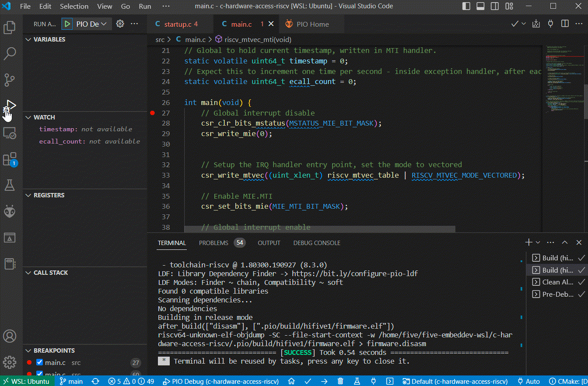Open launch.json with the gear icon

tap(120, 24)
